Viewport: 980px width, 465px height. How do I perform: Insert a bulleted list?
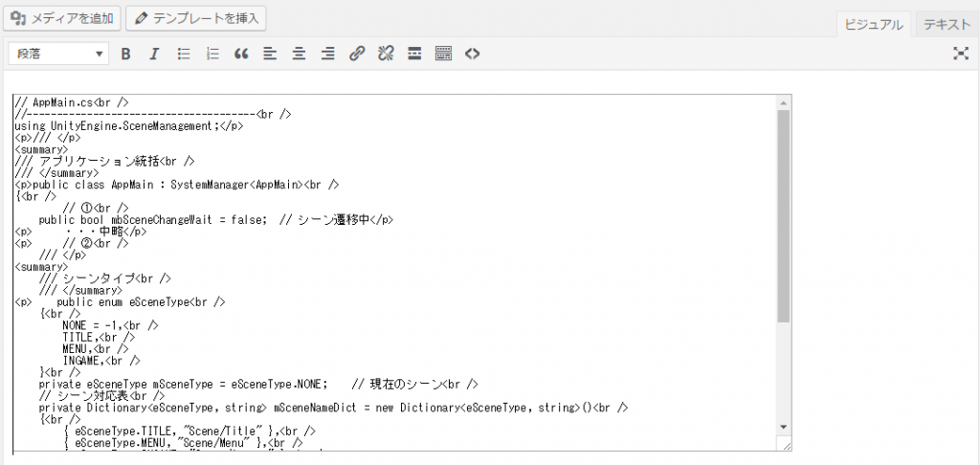tap(184, 54)
